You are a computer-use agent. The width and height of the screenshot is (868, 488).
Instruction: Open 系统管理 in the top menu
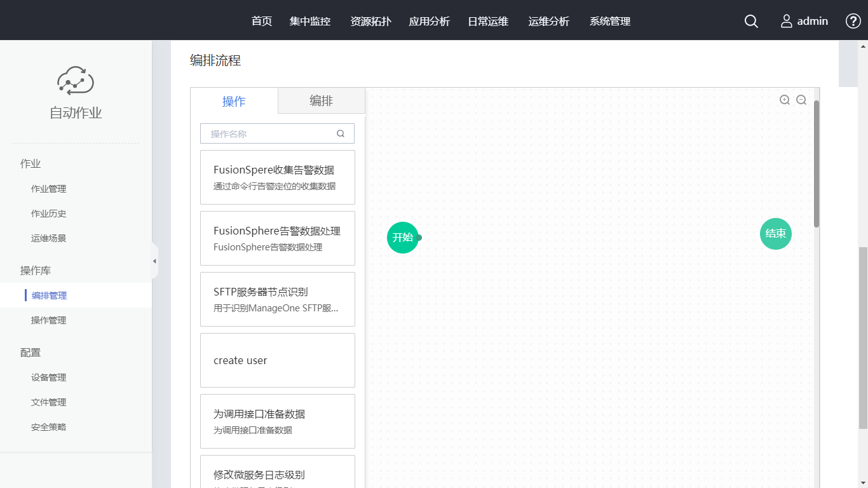click(x=610, y=22)
